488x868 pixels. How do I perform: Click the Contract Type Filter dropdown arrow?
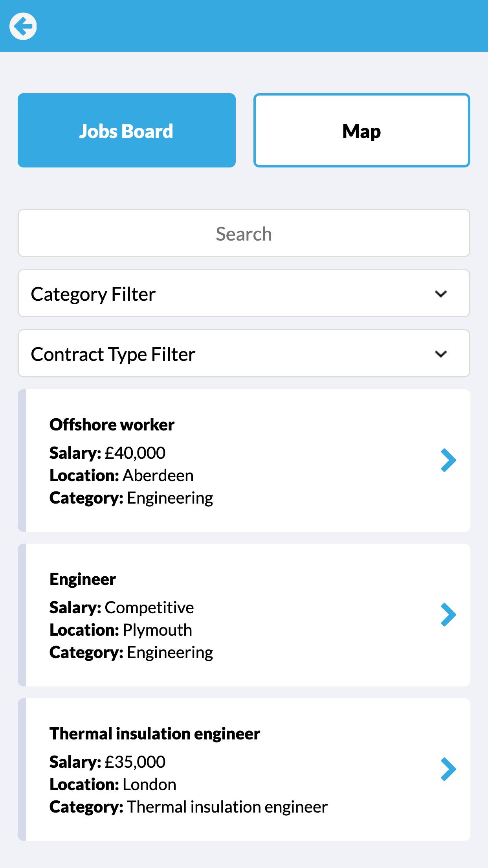click(441, 354)
